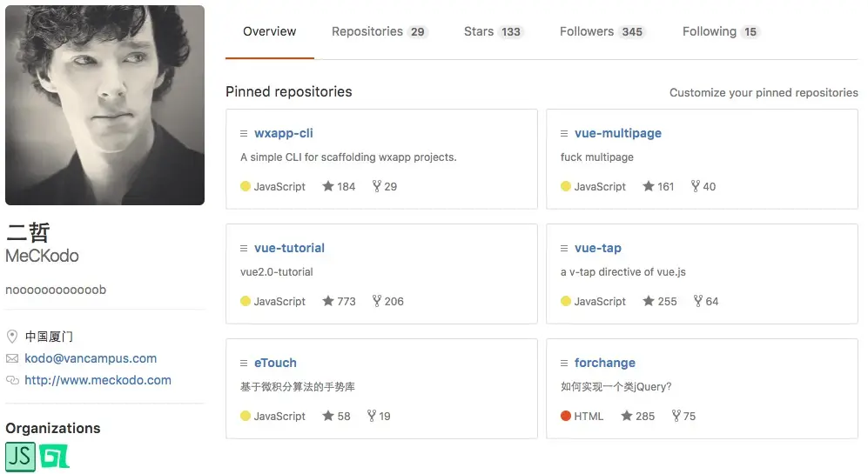Screen dimensions: 868x474
Task: Open the Stars tab
Action: (x=494, y=31)
